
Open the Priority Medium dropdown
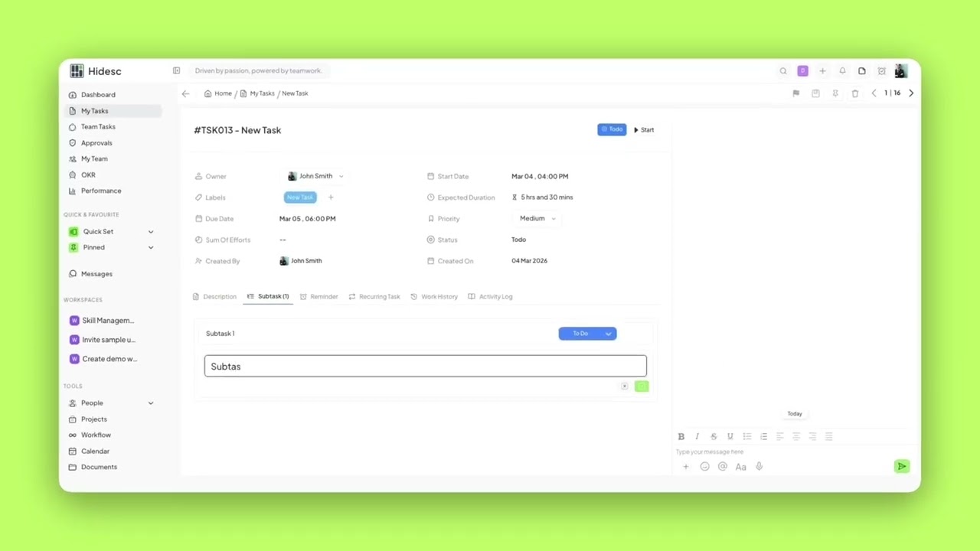click(537, 219)
